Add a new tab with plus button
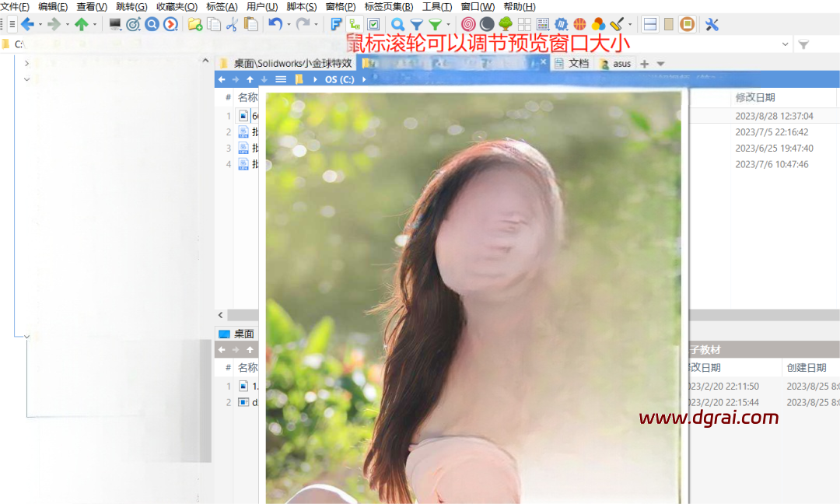 (644, 64)
